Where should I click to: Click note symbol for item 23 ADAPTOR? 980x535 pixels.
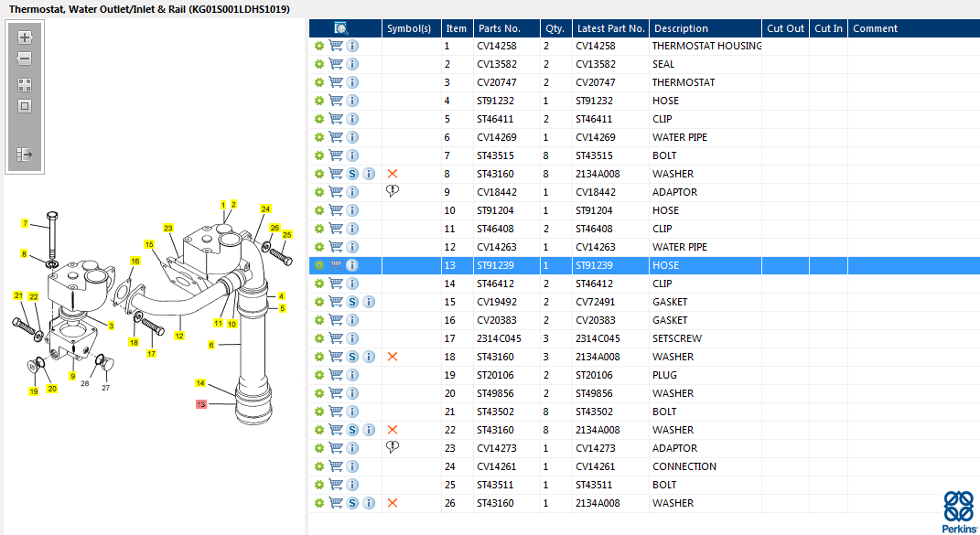point(393,447)
